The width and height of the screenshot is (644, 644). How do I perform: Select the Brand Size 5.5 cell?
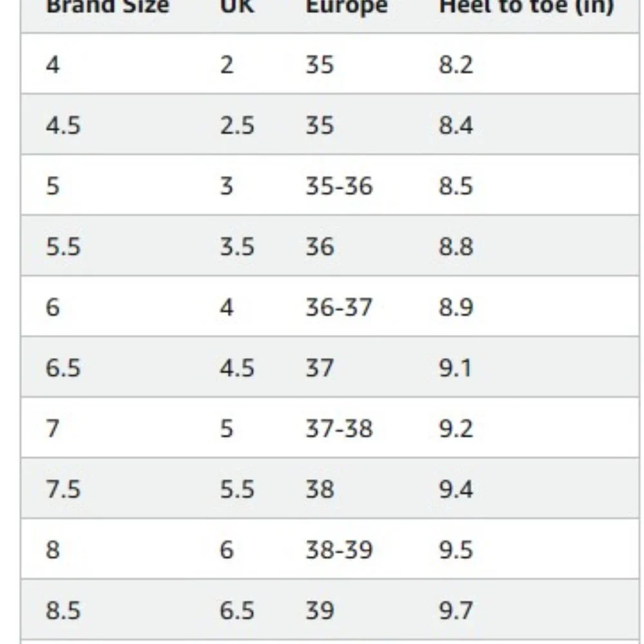63,247
